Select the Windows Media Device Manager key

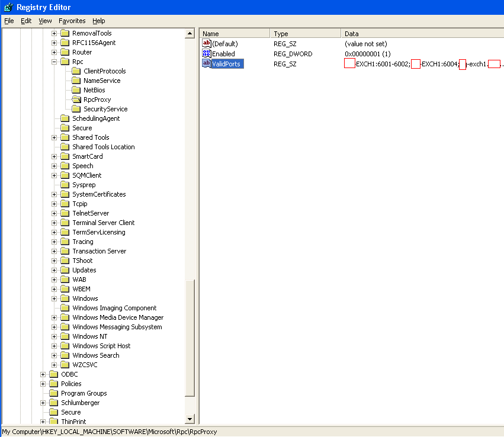point(118,317)
